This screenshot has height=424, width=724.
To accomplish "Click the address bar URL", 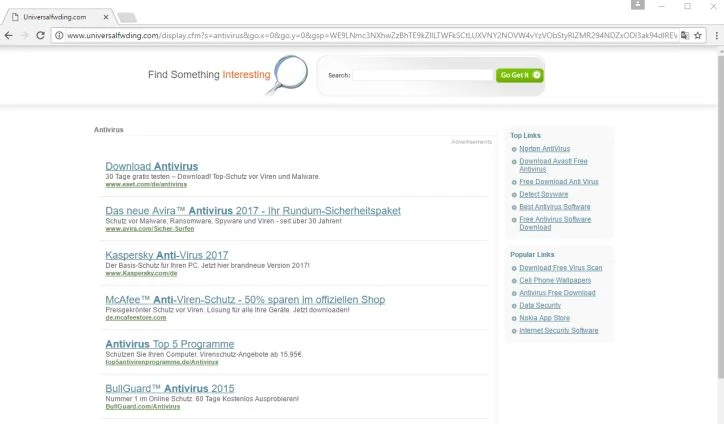I will 372,36.
